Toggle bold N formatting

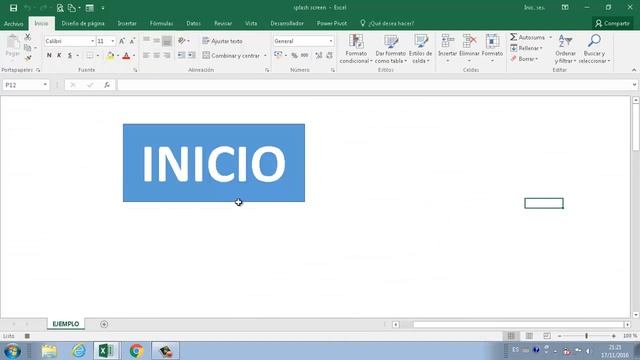click(49, 56)
